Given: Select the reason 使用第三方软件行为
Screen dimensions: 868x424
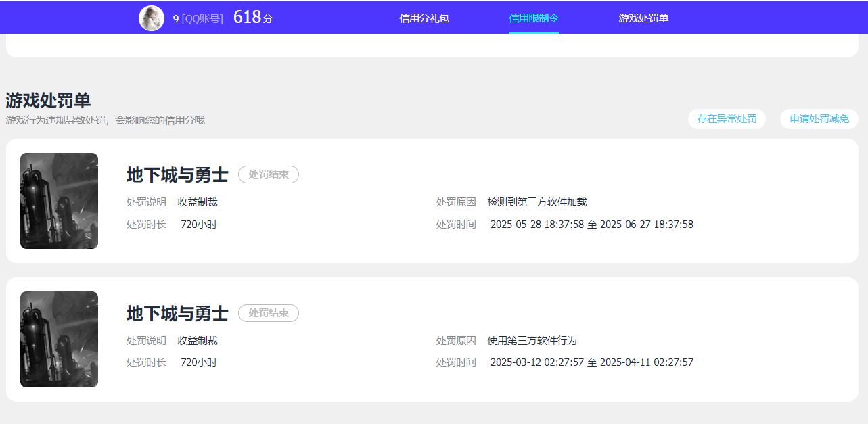Looking at the screenshot, I should 532,341.
